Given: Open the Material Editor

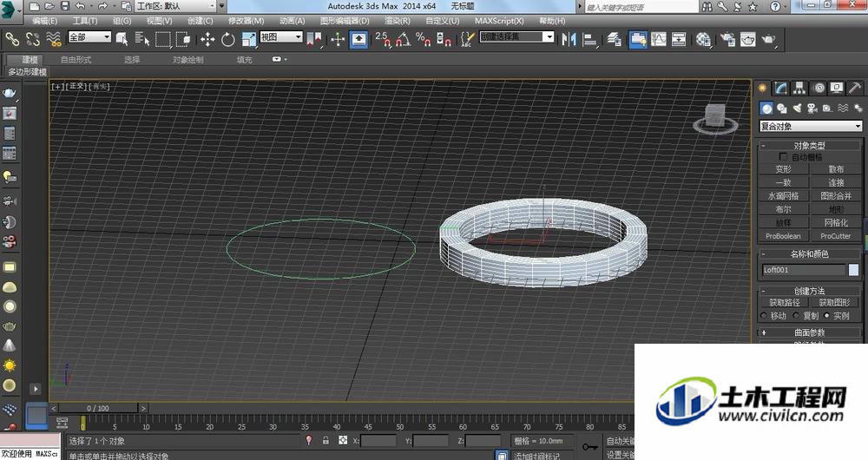Looking at the screenshot, I should click(x=704, y=39).
